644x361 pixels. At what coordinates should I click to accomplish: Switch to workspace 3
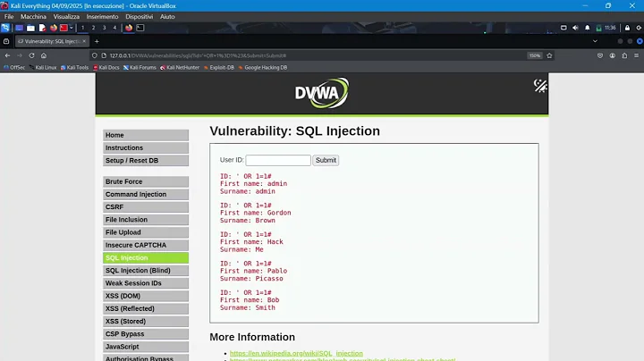[x=104, y=28]
